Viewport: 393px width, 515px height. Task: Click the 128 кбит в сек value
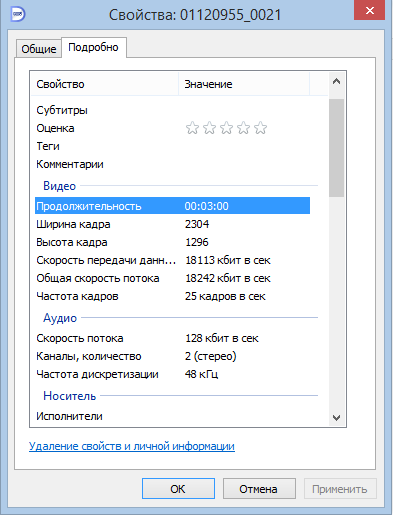pos(222,338)
